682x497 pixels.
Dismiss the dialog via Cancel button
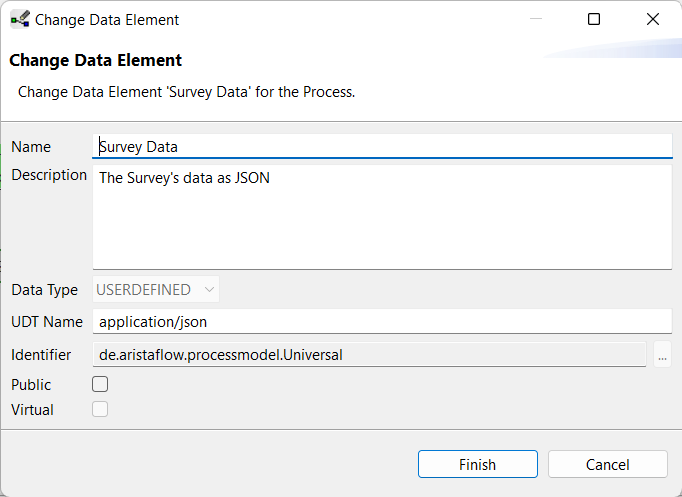pos(608,464)
